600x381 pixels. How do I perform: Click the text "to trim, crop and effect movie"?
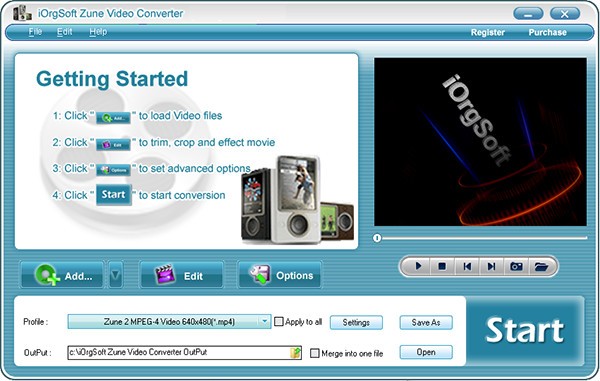click(207, 142)
